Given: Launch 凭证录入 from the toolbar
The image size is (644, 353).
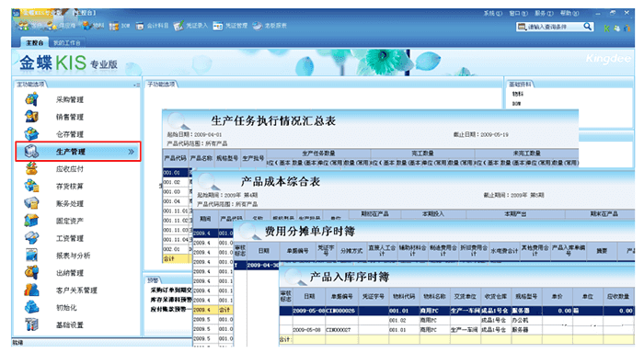Looking at the screenshot, I should click(x=190, y=26).
